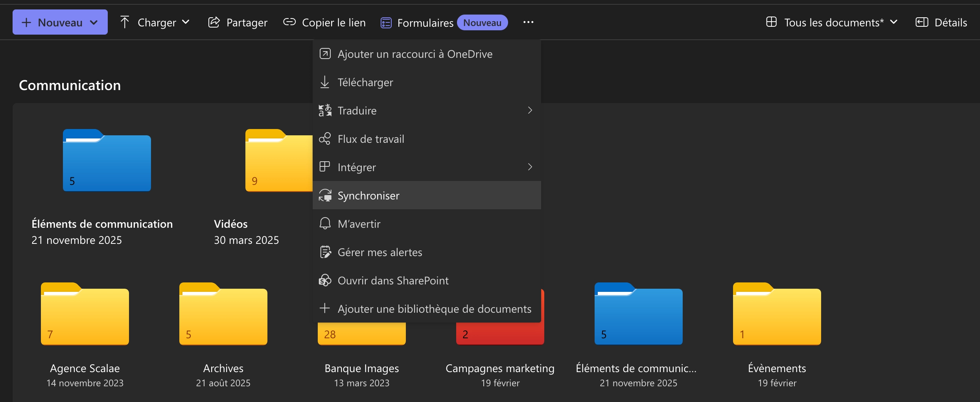Click the Ouvrir dans SharePoint icon

[325, 280]
